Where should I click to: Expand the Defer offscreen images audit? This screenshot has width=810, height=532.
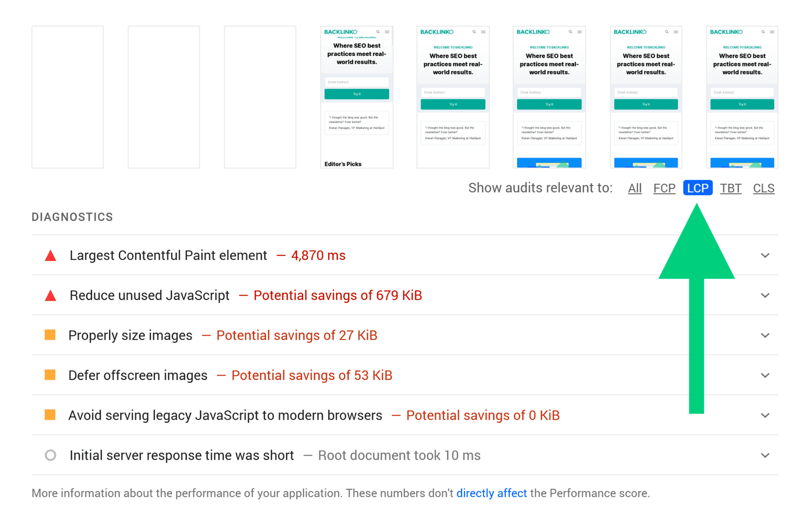tap(765, 375)
